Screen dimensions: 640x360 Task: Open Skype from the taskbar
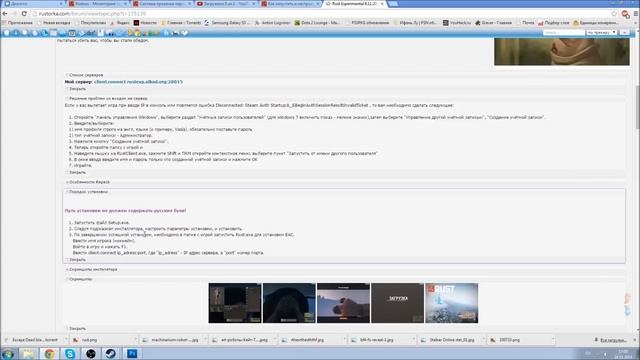coord(70,353)
